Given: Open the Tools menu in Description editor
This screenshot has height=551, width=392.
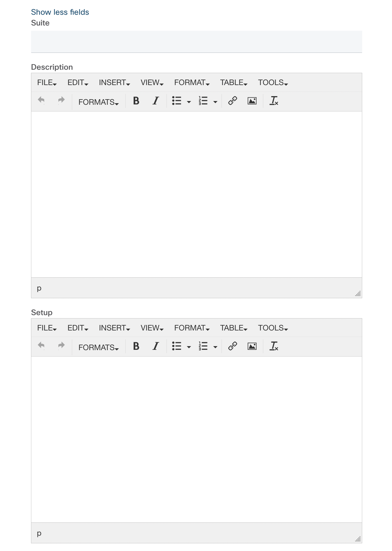Looking at the screenshot, I should (x=273, y=82).
